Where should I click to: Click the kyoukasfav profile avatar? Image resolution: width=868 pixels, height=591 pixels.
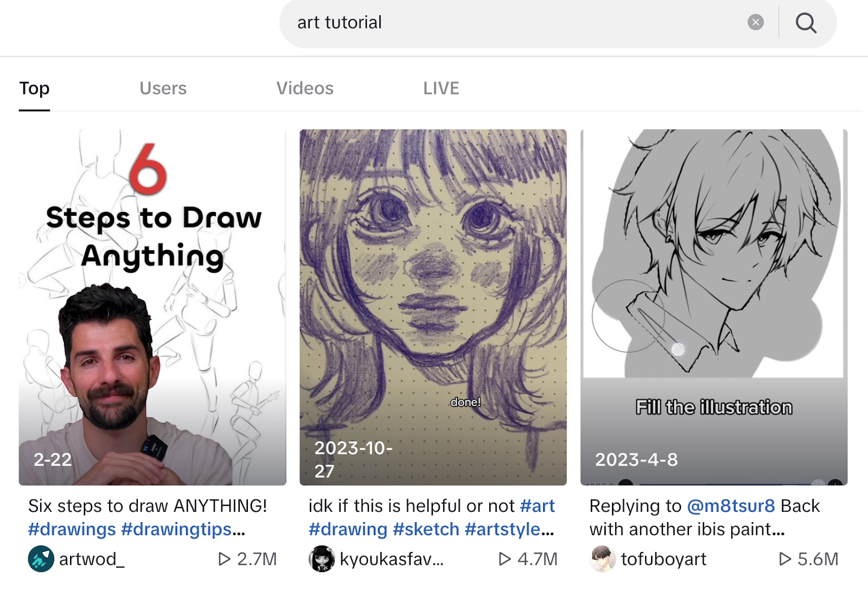click(322, 559)
